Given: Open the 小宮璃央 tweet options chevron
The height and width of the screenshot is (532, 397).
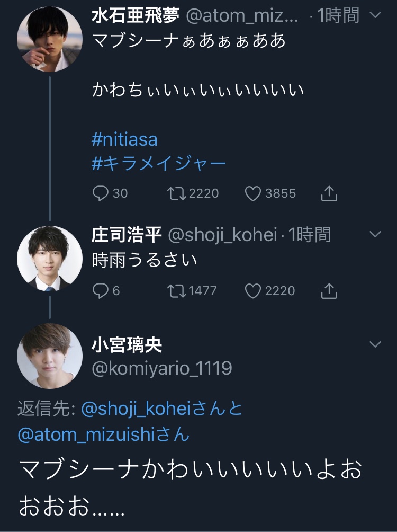Looking at the screenshot, I should coord(375,344).
